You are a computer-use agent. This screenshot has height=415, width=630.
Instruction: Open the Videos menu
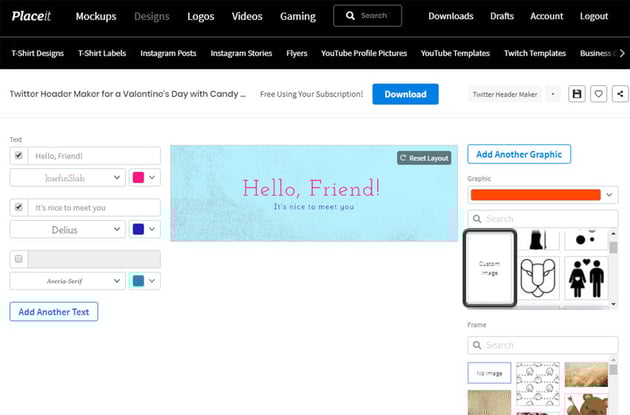pyautogui.click(x=247, y=16)
